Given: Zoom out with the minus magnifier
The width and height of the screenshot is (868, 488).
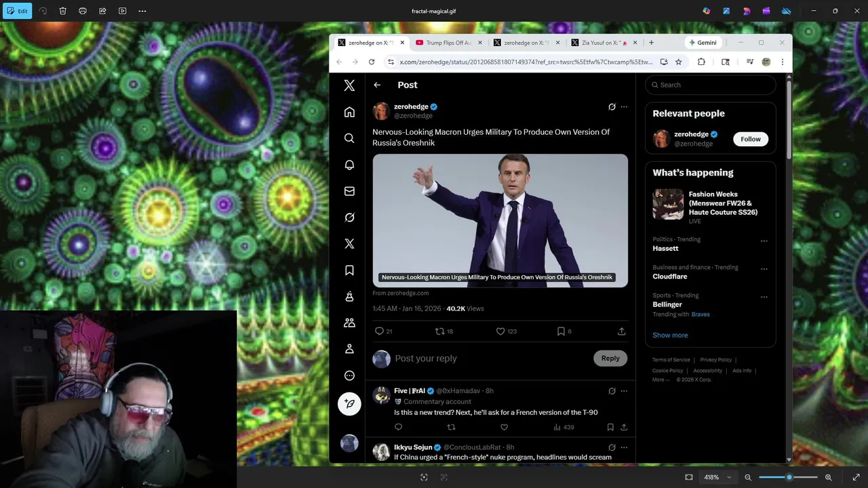Looking at the screenshot, I should [x=748, y=477].
